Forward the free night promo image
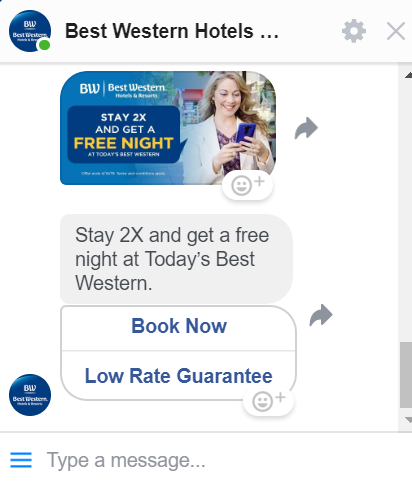412x484 pixels. point(306,128)
